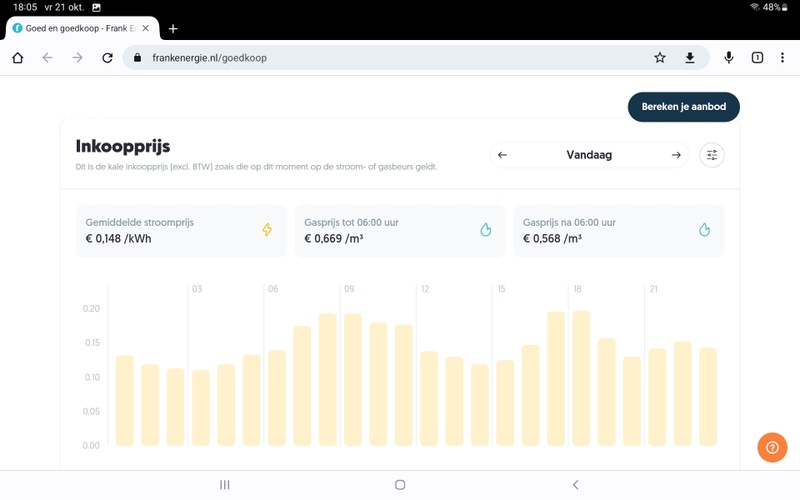Tap the bar right after the 09 gridline
This screenshot has height=500, width=800.
(353, 380)
